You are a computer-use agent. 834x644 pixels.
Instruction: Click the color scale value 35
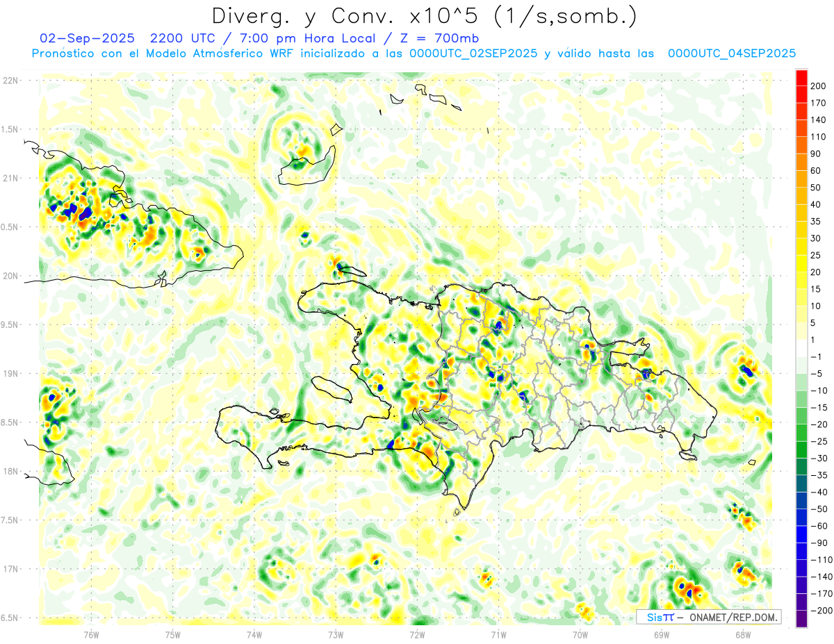coord(817,222)
